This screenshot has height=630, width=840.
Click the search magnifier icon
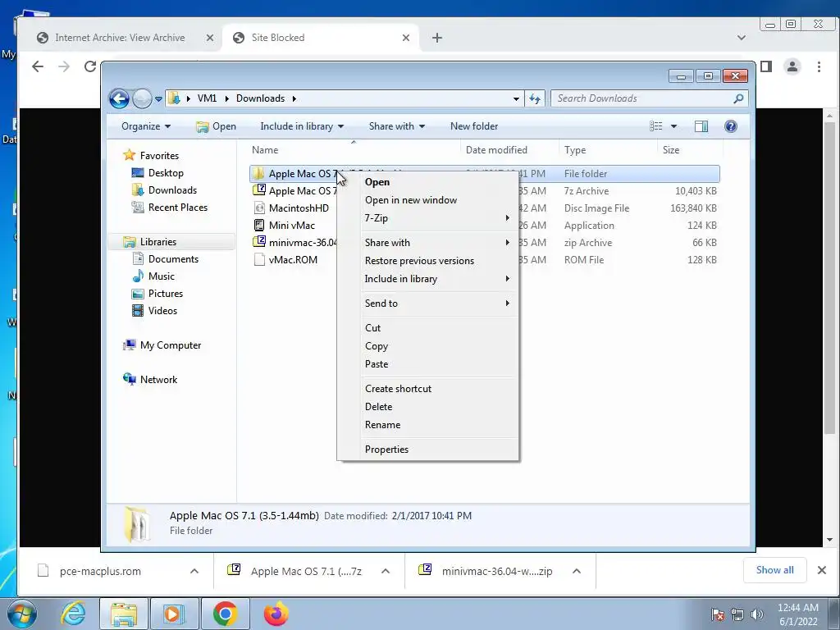pos(739,98)
